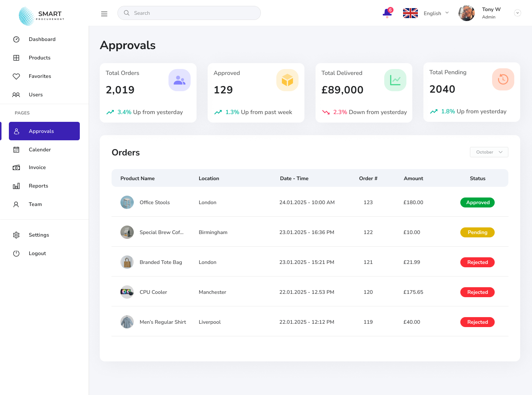Click the Total Orders users icon
This screenshot has width=532, height=395.
(180, 80)
